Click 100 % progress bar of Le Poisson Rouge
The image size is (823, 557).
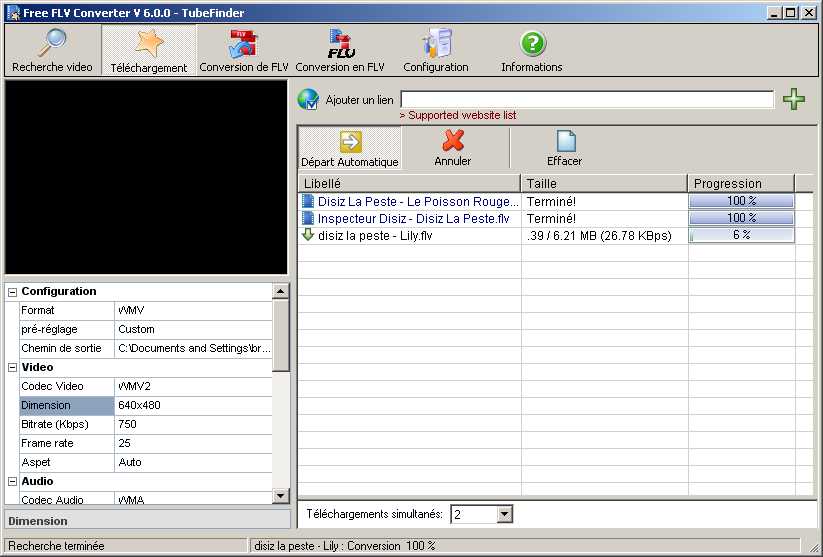tap(741, 201)
